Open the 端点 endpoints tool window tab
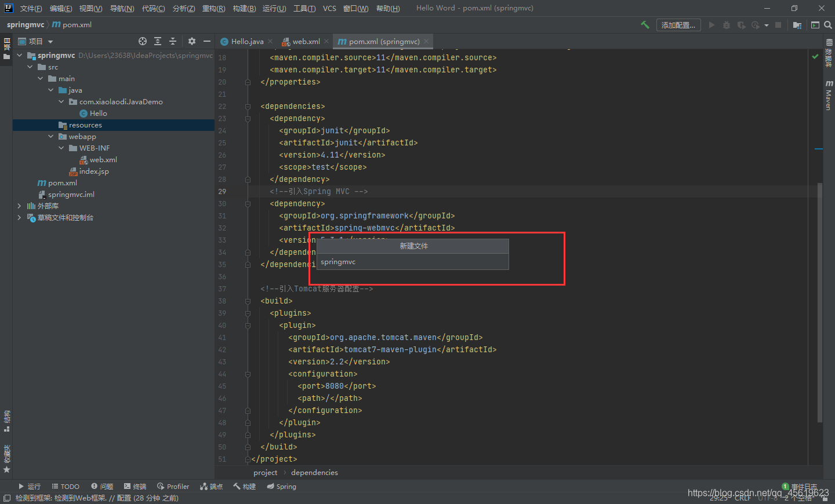This screenshot has width=835, height=504. (211, 487)
